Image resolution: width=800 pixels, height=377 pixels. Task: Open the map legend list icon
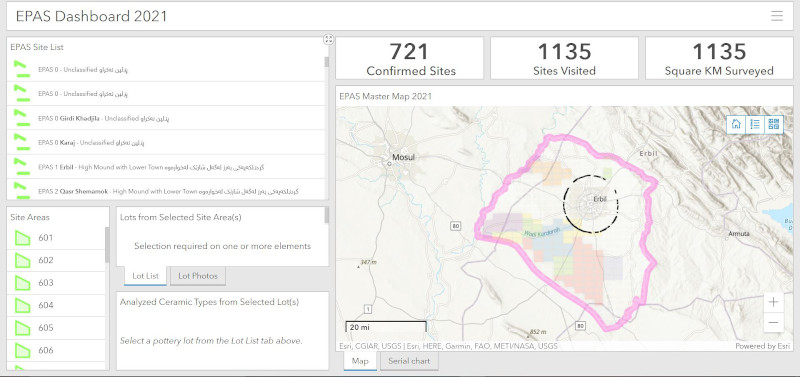(x=755, y=124)
